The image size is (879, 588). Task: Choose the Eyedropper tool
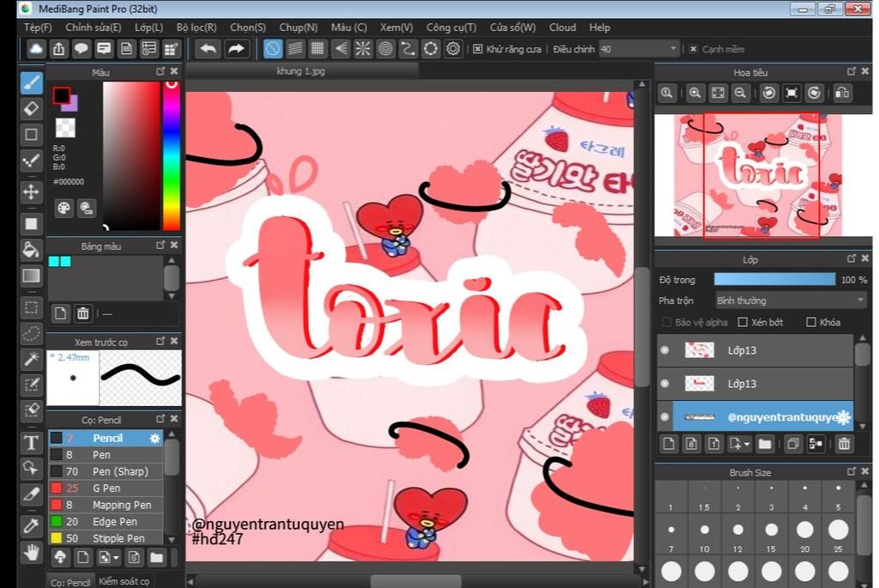pyautogui.click(x=32, y=526)
